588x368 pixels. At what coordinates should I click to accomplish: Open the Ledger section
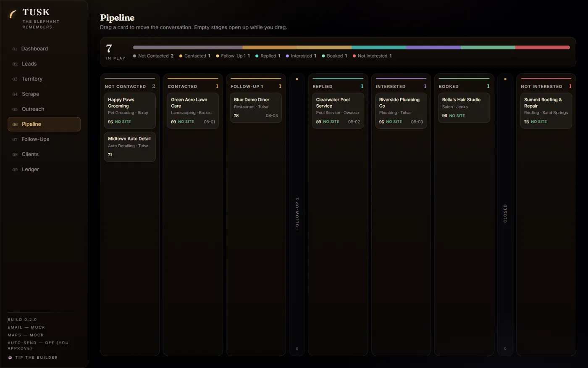44,169
